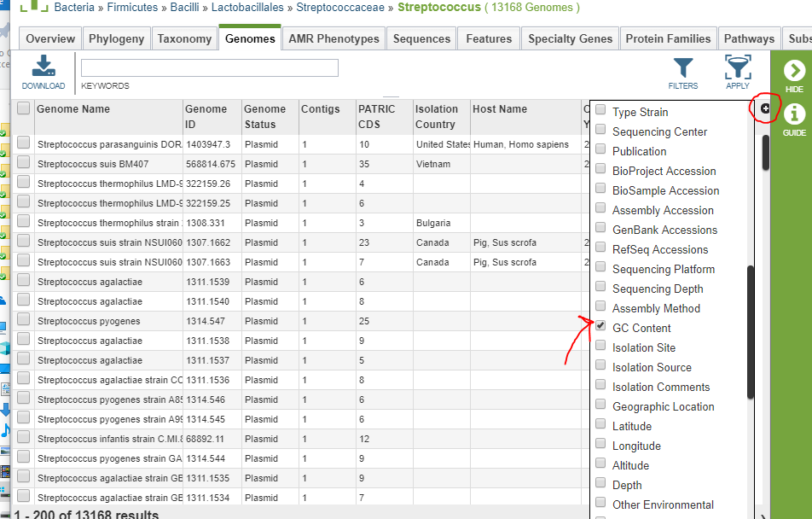Click the Keywords search input field
Image resolution: width=812 pixels, height=519 pixels.
click(210, 68)
